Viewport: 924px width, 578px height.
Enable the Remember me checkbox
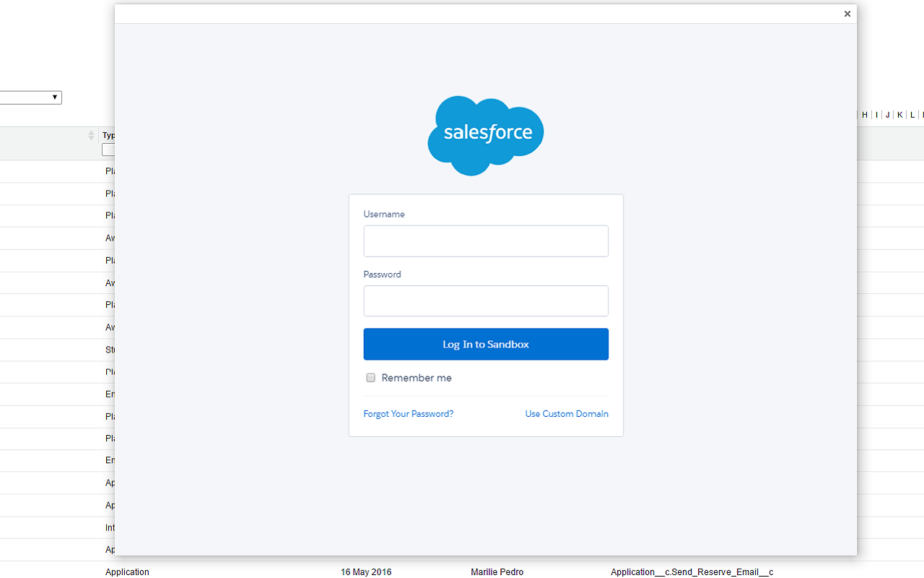coord(370,377)
